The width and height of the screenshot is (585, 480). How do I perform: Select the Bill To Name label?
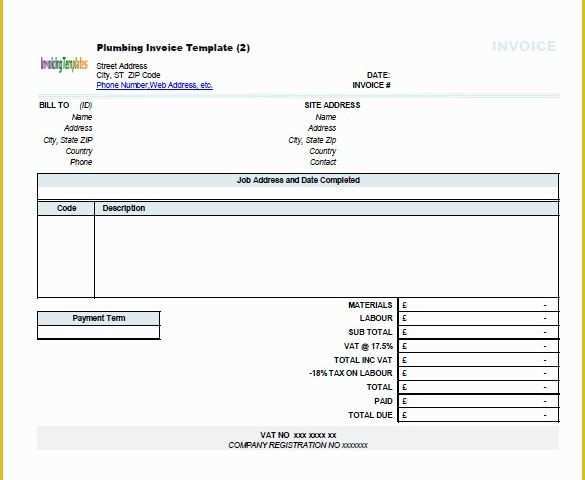pyautogui.click(x=82, y=117)
